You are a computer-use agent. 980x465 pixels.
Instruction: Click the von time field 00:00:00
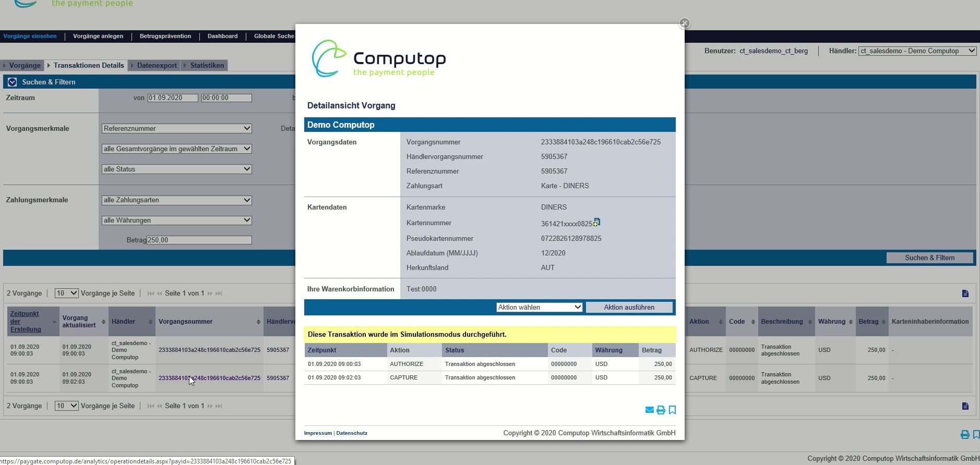click(x=226, y=97)
